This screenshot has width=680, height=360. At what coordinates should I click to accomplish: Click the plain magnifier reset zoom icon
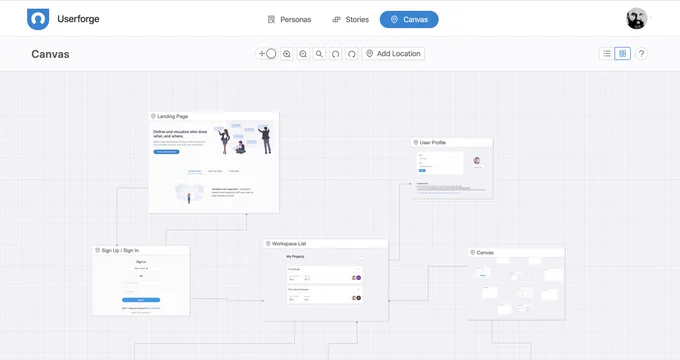click(319, 54)
